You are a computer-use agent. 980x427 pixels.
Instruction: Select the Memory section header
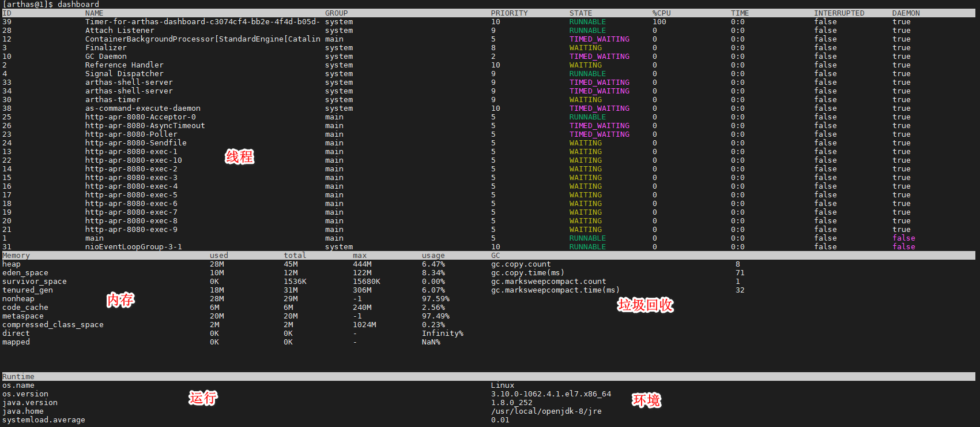16,256
